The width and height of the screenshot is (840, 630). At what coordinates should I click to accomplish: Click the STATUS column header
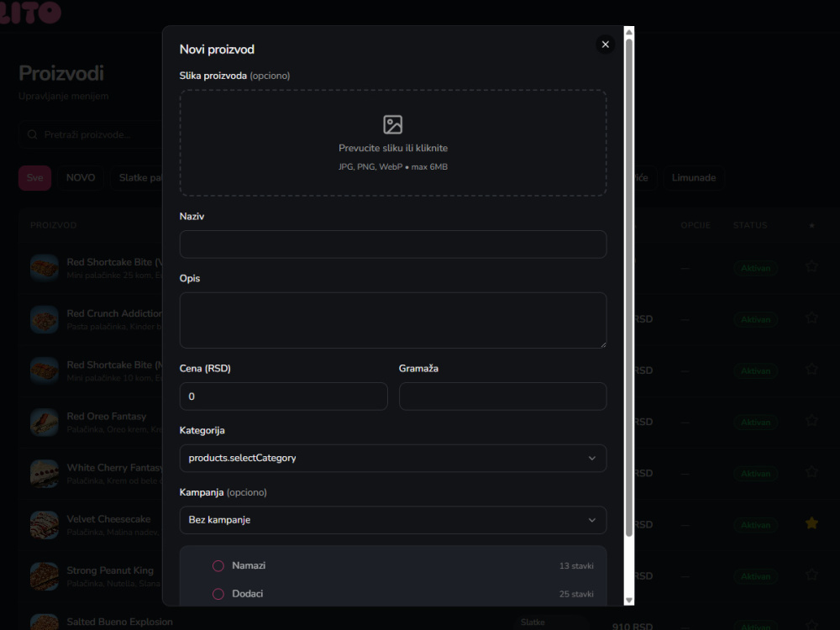click(x=750, y=225)
